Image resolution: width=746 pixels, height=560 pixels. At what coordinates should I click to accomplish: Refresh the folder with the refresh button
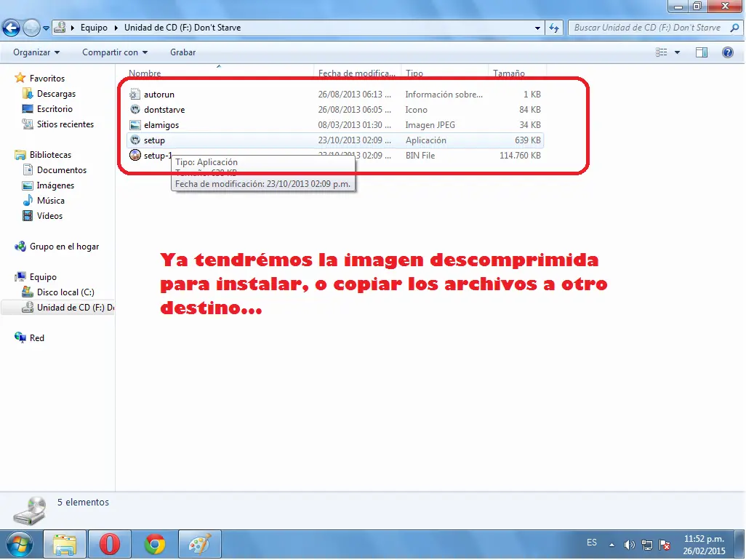554,28
